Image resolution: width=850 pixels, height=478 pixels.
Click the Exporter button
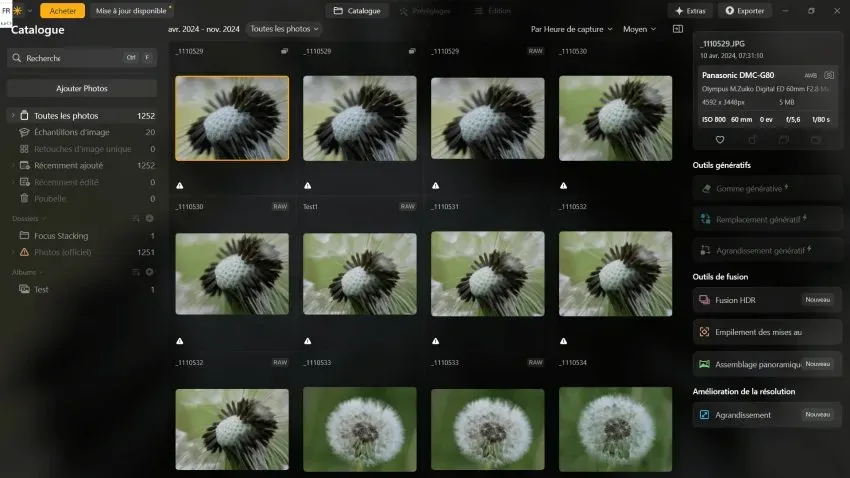point(745,11)
